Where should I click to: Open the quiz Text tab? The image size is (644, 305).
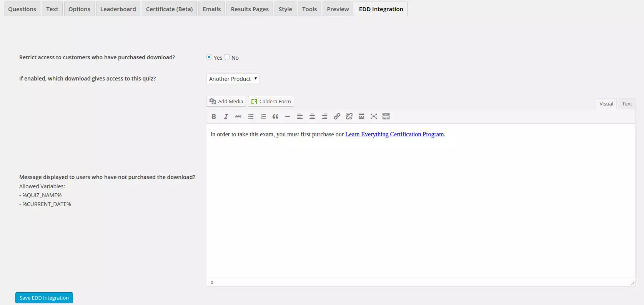click(x=52, y=9)
